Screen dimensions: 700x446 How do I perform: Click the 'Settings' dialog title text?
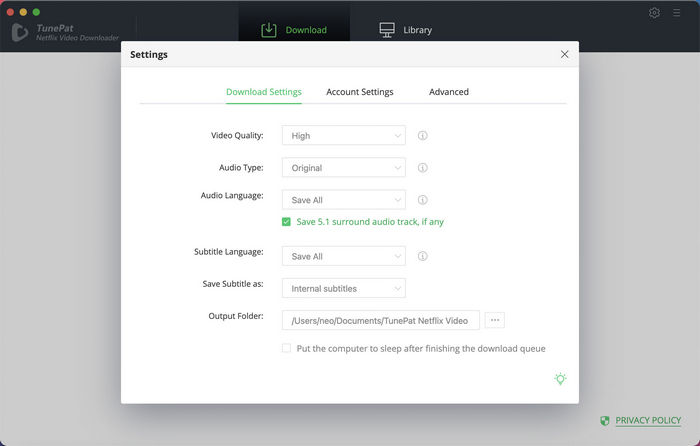149,54
